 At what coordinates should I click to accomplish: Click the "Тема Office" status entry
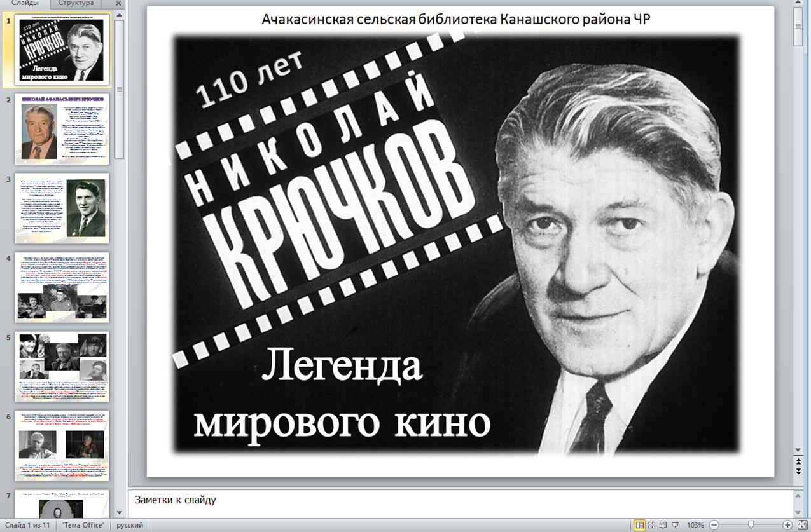[83, 525]
